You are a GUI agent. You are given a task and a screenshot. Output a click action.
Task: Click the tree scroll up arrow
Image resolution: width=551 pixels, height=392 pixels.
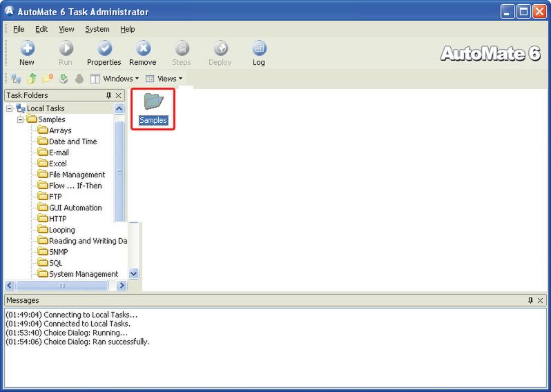[x=119, y=109]
